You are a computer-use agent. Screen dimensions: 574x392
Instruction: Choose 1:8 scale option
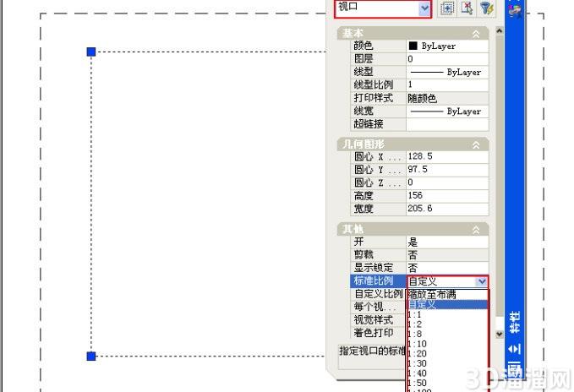pyautogui.click(x=448, y=334)
